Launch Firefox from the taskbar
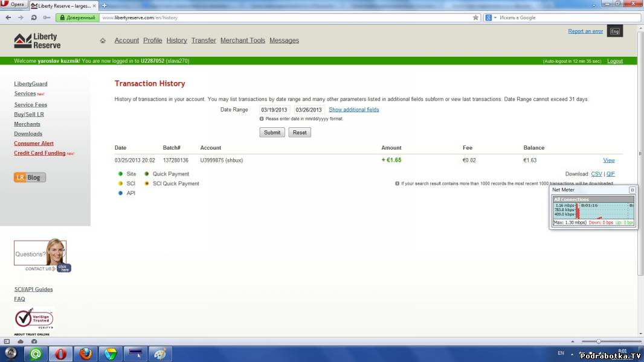The image size is (644, 362). pos(86,354)
